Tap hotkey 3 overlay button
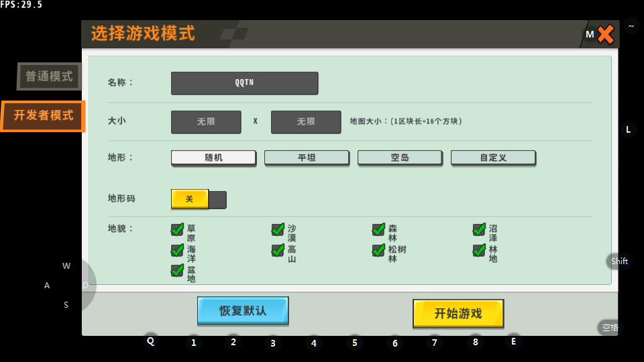Image resolution: width=644 pixels, height=362 pixels. coord(273,343)
